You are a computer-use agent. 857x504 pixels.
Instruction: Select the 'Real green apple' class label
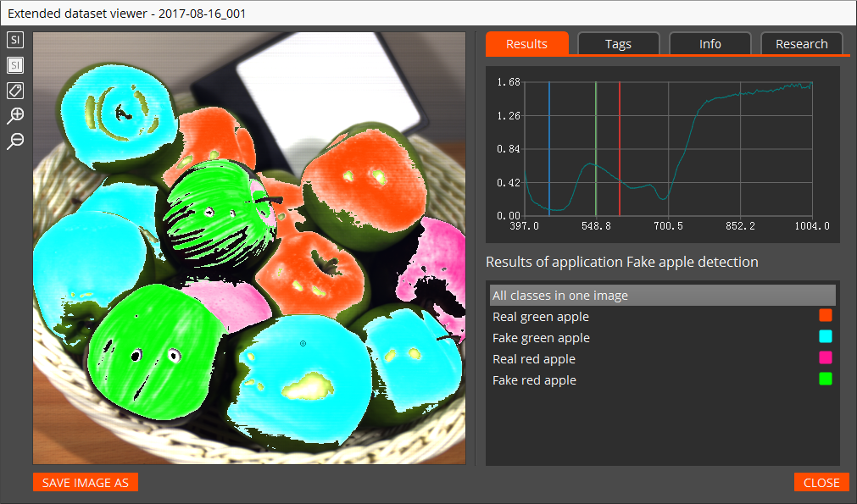pos(541,317)
